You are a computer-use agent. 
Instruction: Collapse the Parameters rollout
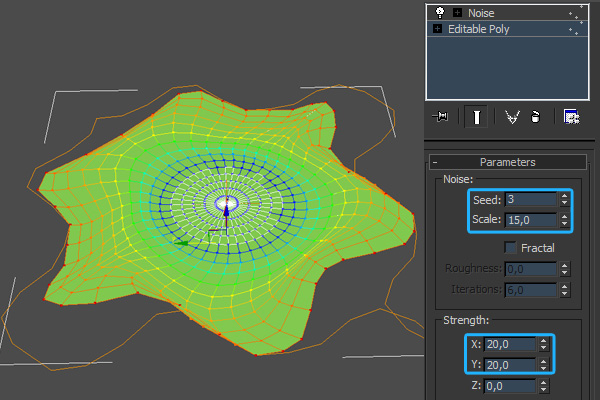tap(436, 162)
